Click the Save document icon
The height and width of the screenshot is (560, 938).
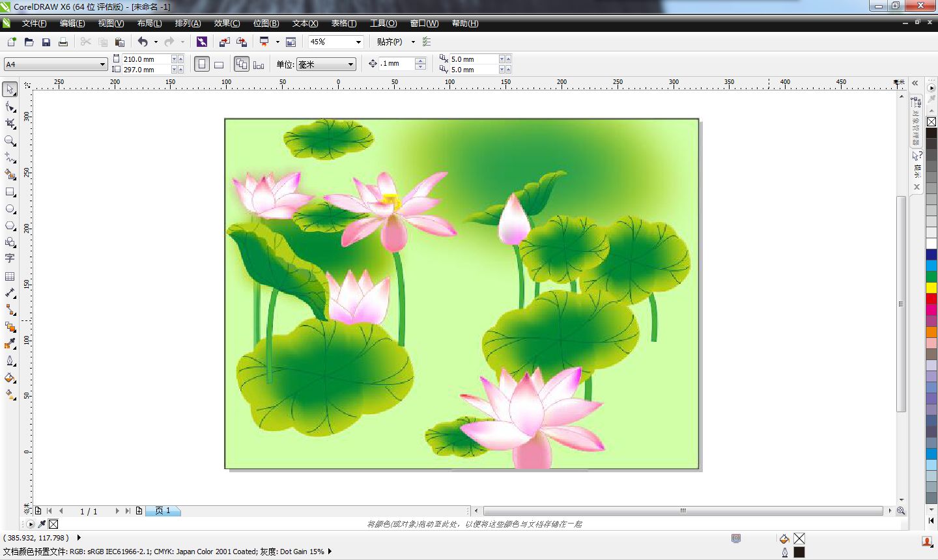coord(46,42)
